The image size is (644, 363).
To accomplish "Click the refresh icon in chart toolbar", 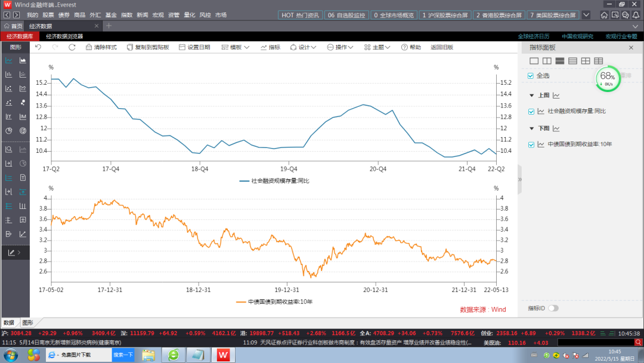I will pos(72,47).
